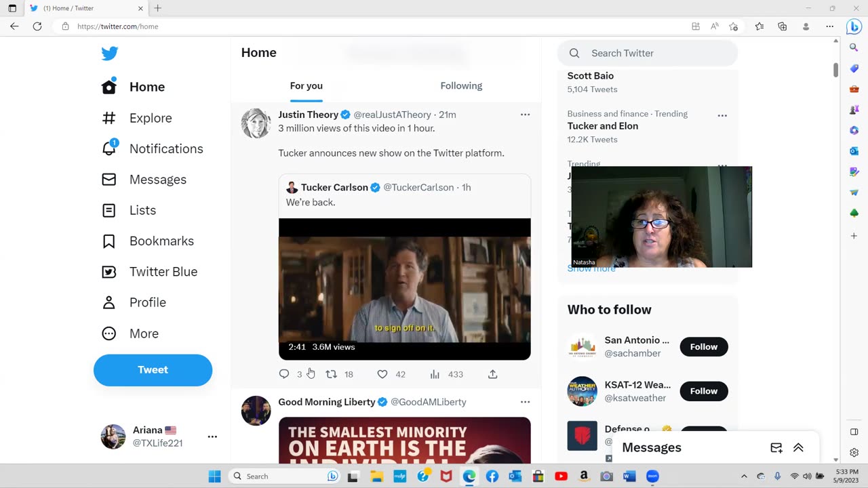The height and width of the screenshot is (488, 868).
Task: Click the Good Morning Liberty name
Action: coord(327,402)
